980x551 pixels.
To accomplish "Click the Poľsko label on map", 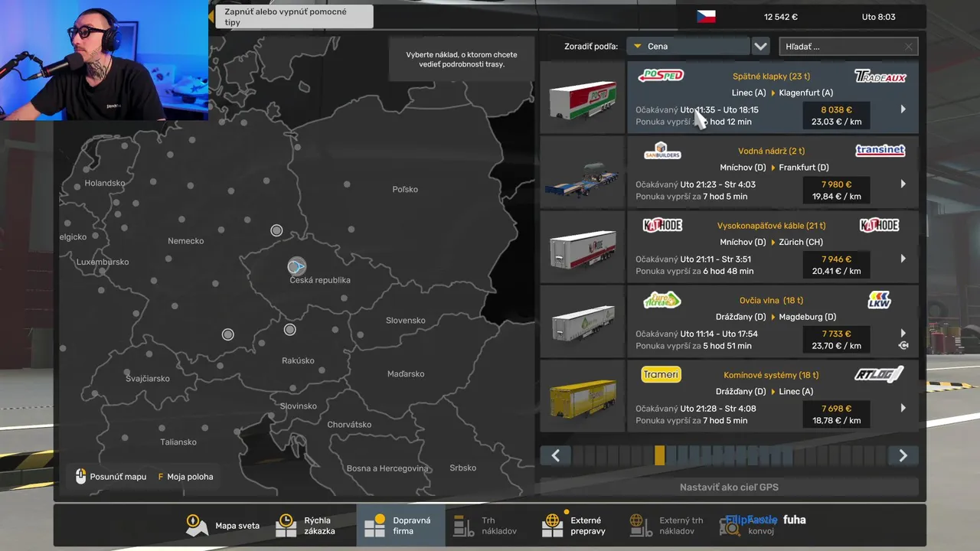I will coord(405,189).
